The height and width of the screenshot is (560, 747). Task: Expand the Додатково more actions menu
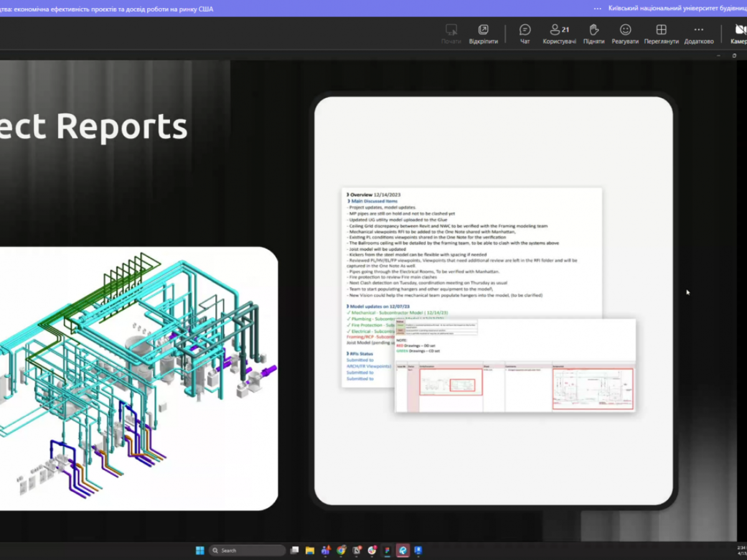tap(698, 34)
